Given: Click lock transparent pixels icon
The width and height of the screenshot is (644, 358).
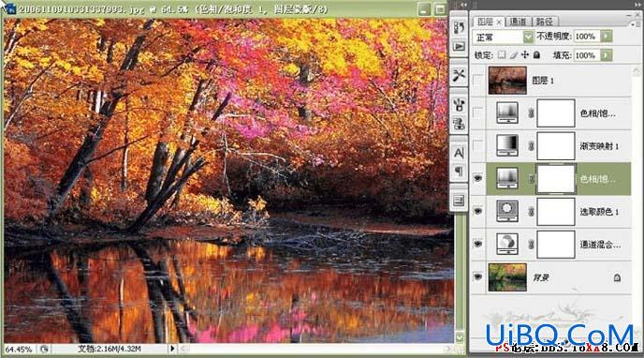Looking at the screenshot, I should click(502, 54).
